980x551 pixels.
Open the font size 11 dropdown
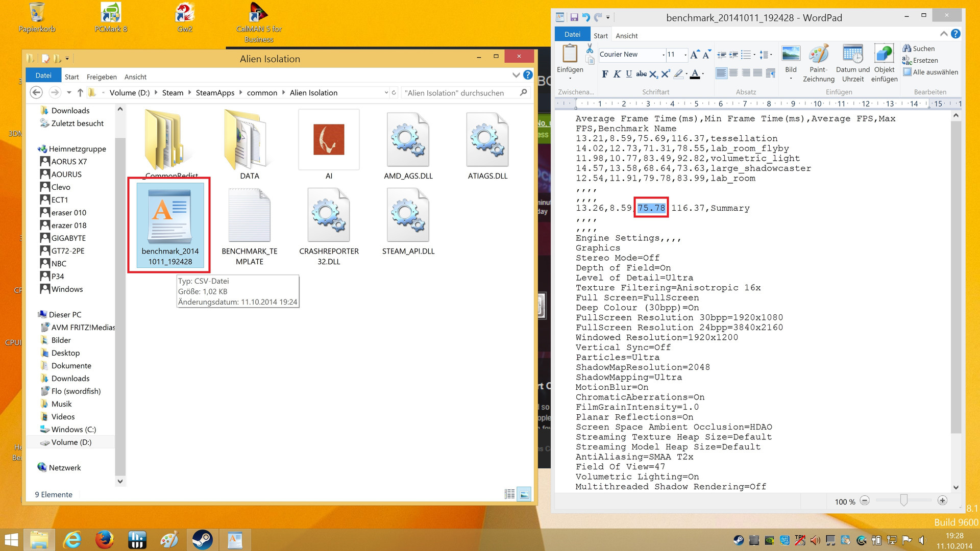tap(685, 55)
